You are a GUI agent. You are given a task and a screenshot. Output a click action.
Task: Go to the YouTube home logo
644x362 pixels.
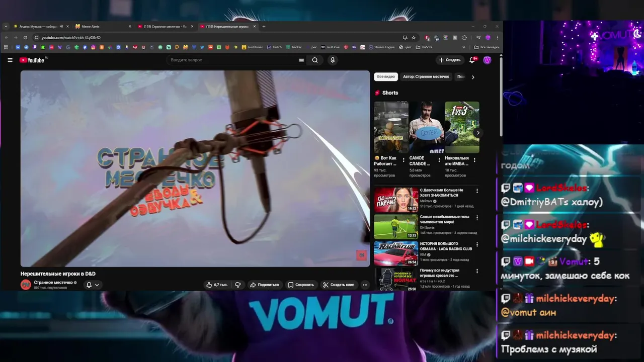(x=32, y=60)
